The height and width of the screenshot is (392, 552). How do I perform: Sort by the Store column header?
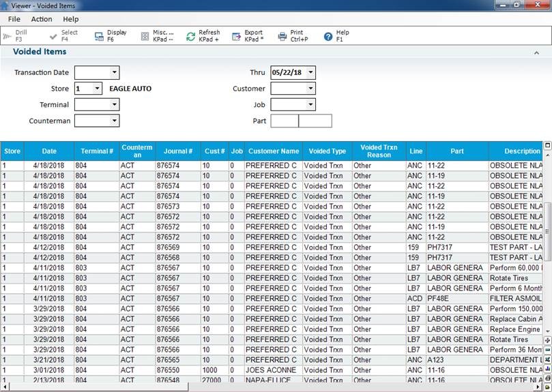12,151
